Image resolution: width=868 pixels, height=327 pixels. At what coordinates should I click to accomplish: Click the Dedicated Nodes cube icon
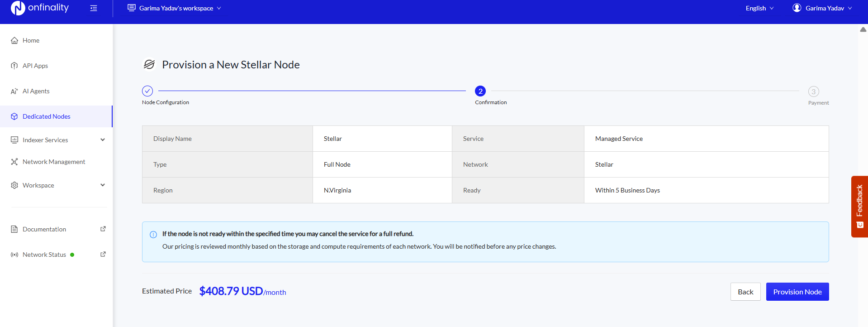tap(14, 116)
